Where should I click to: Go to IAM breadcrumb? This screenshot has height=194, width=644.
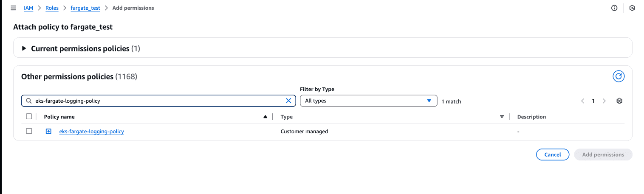(28, 8)
